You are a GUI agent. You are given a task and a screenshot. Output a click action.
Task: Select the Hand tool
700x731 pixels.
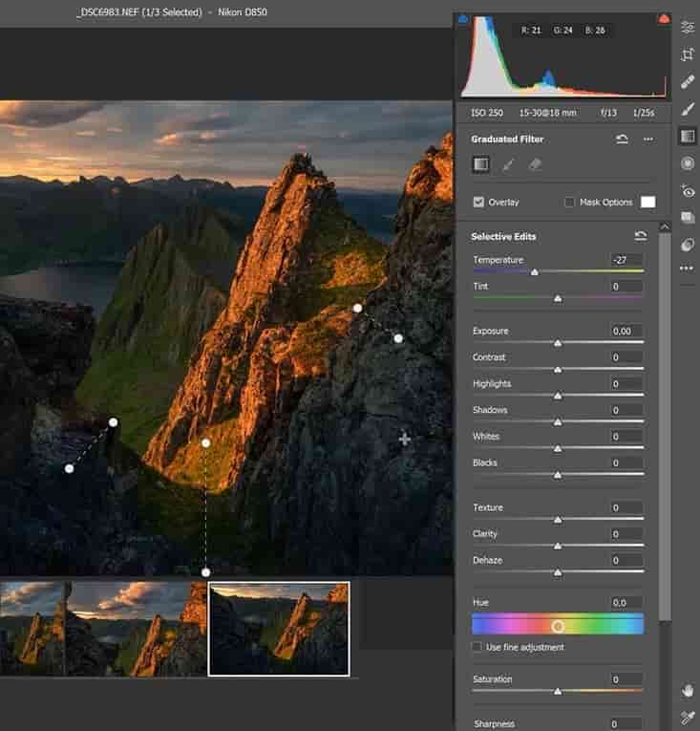point(687,690)
